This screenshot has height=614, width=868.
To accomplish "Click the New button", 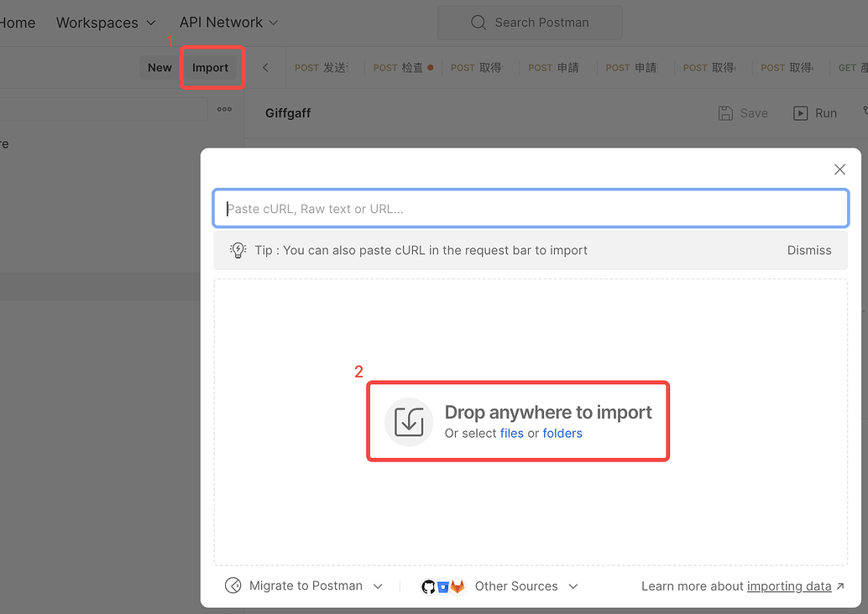I will click(x=159, y=67).
